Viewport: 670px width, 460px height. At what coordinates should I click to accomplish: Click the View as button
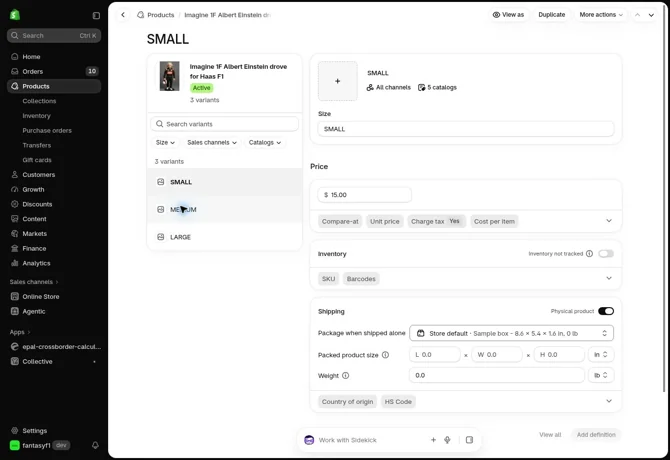tap(508, 15)
